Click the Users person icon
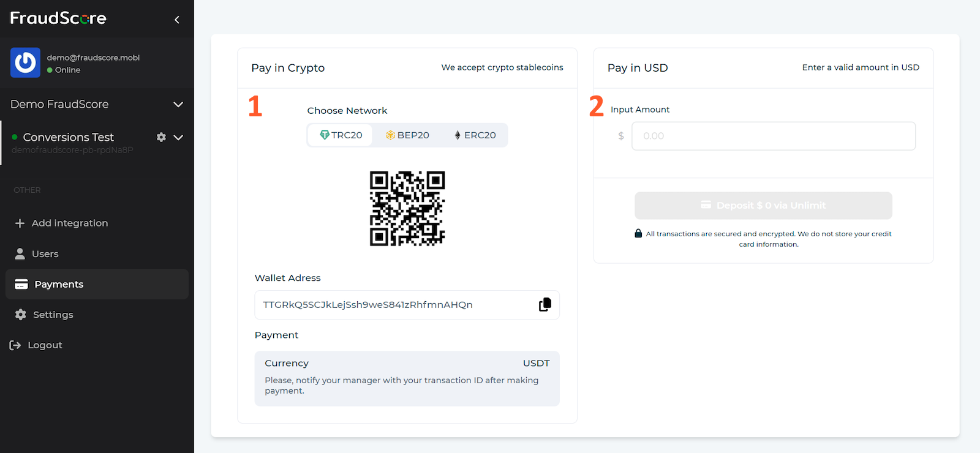This screenshot has height=453, width=980. pyautogui.click(x=20, y=253)
